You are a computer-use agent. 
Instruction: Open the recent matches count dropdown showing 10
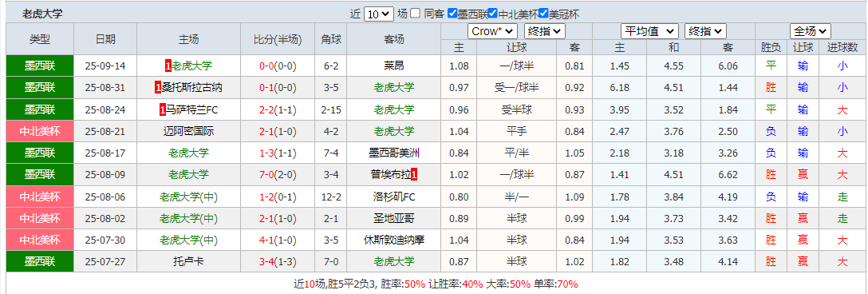pos(379,14)
